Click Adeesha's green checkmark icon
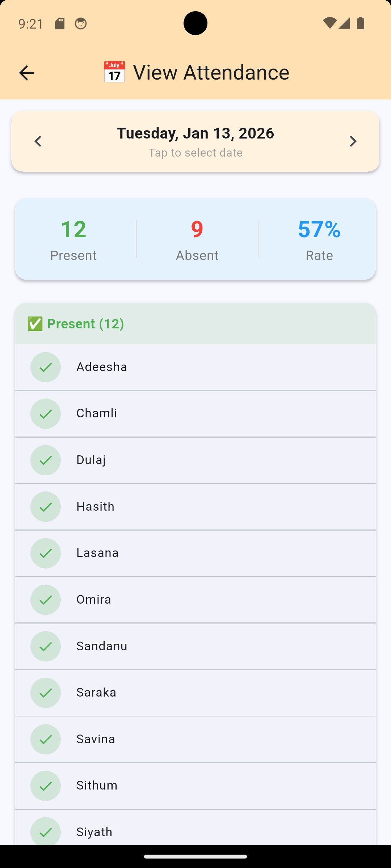 (x=46, y=367)
